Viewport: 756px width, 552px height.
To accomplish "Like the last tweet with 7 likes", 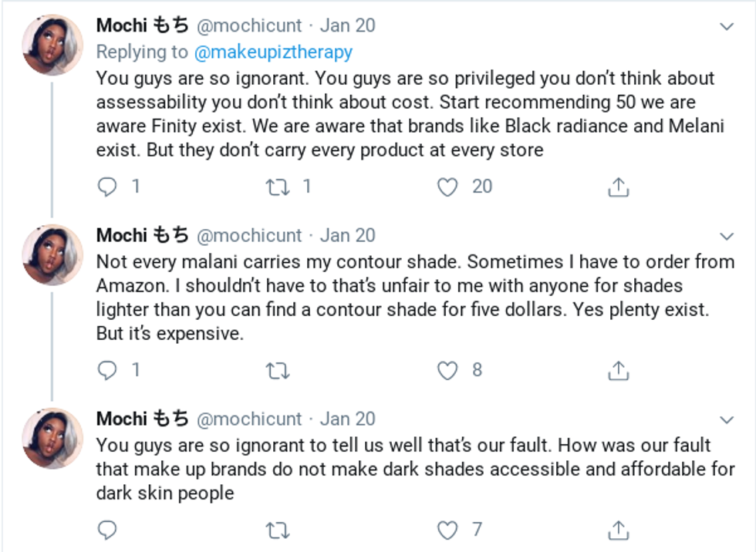I will point(447,530).
